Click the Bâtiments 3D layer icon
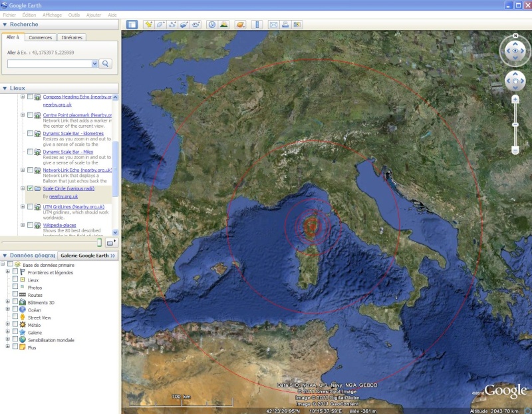The width and height of the screenshot is (532, 414). pos(23,302)
